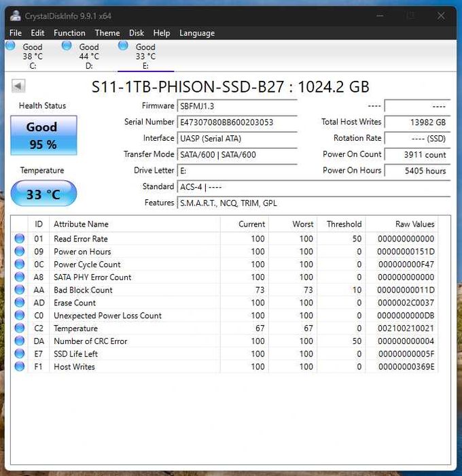Open the Function menu
The width and height of the screenshot is (462, 476).
point(69,33)
